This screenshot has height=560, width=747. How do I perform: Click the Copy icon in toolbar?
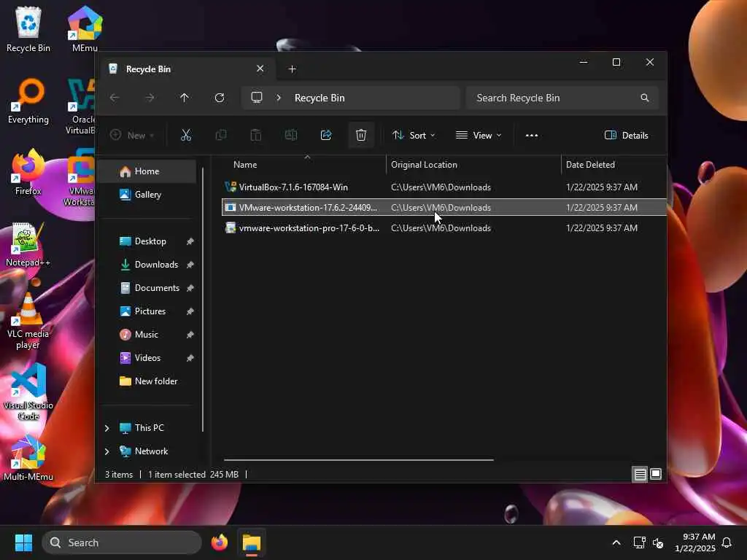tap(221, 135)
